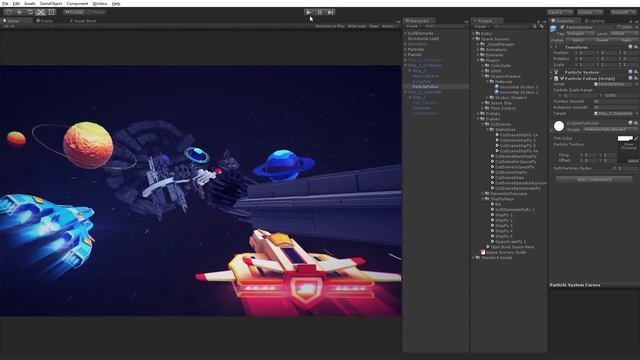Image resolution: width=640 pixels, height=360 pixels.
Task: Open the Layer dropdown in the Inspector
Action: coord(623,34)
